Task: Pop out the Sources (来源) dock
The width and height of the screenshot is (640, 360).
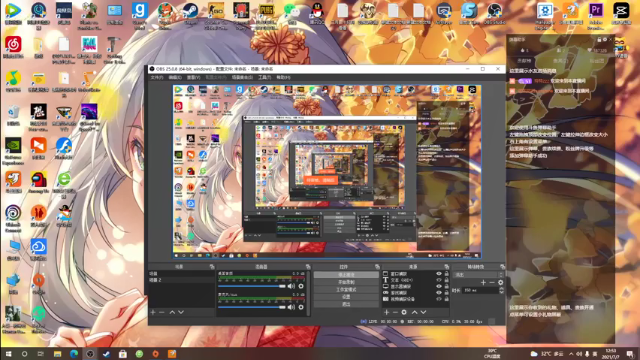Action: 447,267
